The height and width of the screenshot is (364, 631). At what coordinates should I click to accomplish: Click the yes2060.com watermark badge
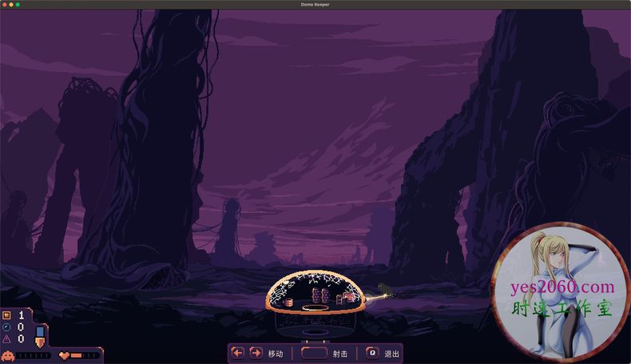(x=560, y=294)
